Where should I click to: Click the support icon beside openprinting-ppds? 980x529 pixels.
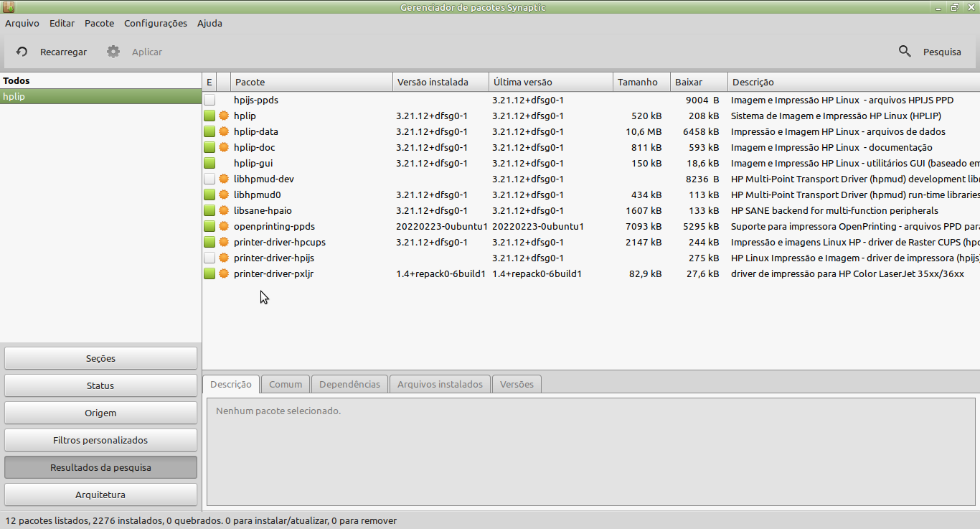[x=224, y=226]
